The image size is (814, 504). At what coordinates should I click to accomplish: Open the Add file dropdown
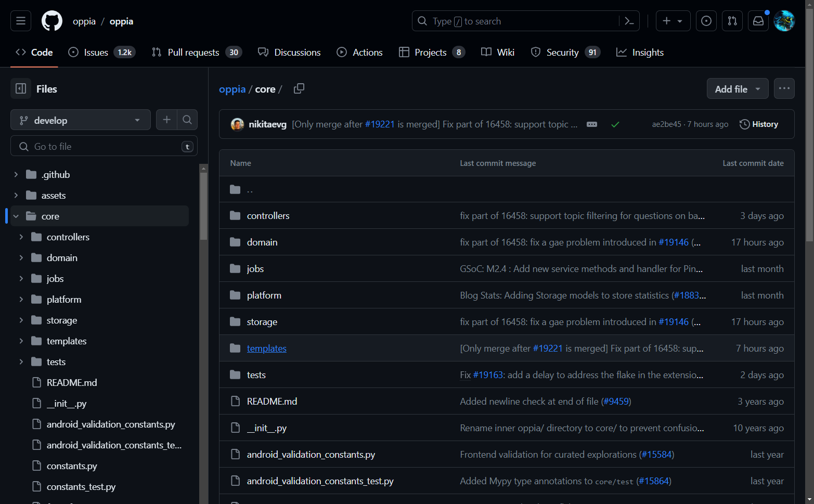coord(738,88)
